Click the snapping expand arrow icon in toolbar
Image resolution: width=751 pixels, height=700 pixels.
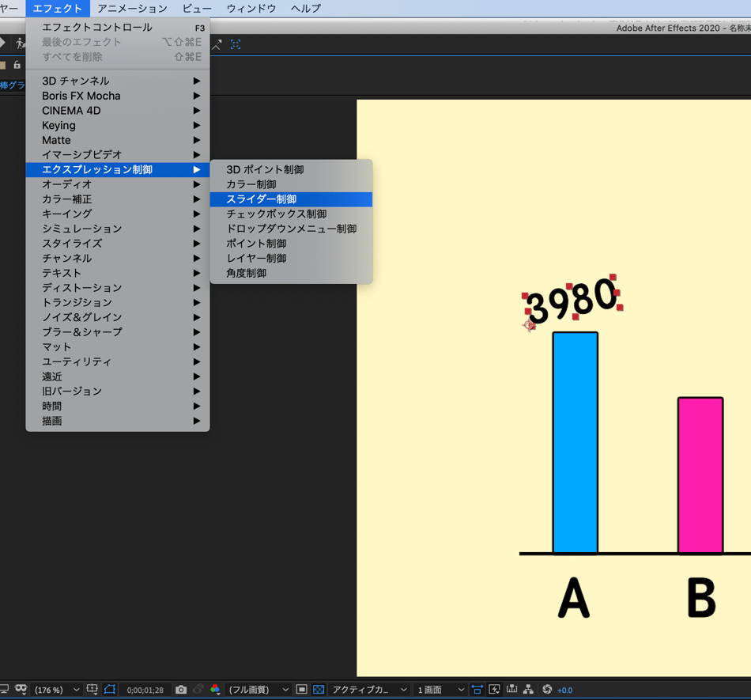tap(217, 44)
